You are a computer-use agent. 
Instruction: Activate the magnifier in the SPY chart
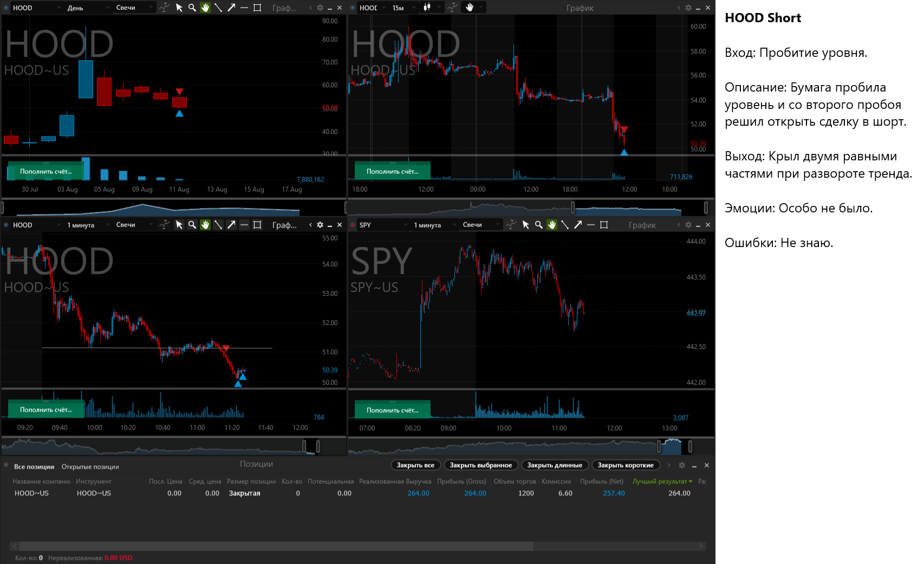(539, 225)
